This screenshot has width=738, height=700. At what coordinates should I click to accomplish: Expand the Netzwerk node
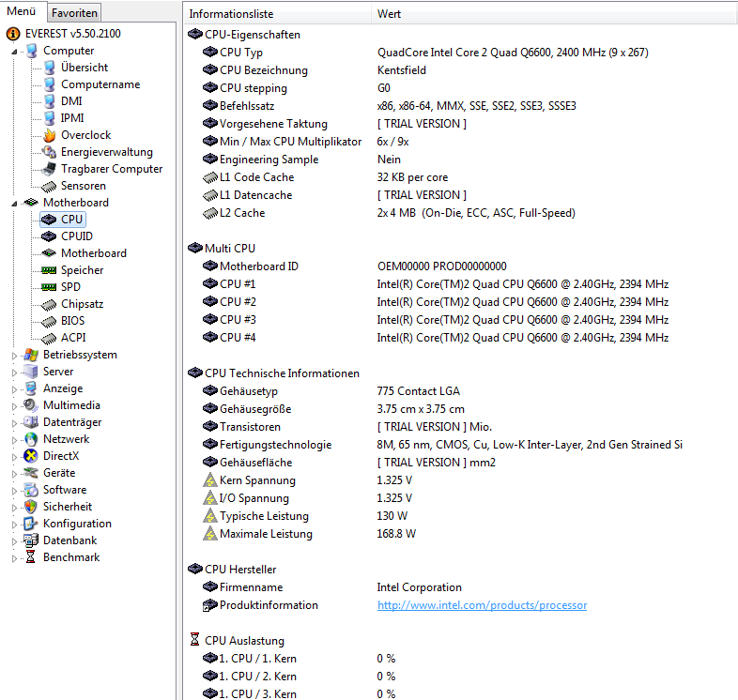coord(14,440)
